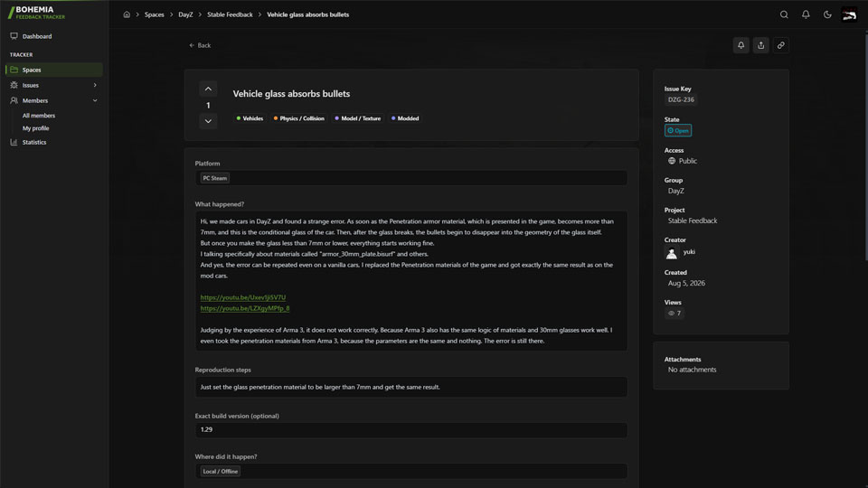Click the Open state badge
The width and height of the screenshot is (868, 488).
(x=678, y=130)
